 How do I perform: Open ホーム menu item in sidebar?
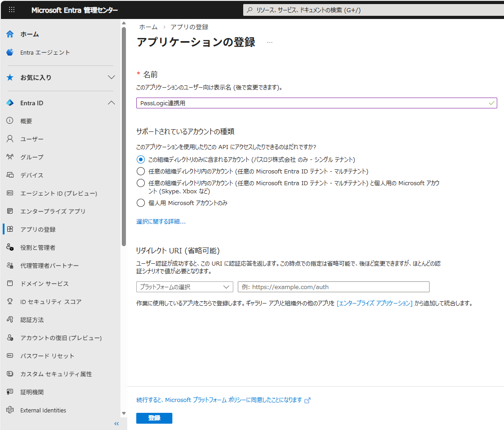pyautogui.click(x=30, y=34)
